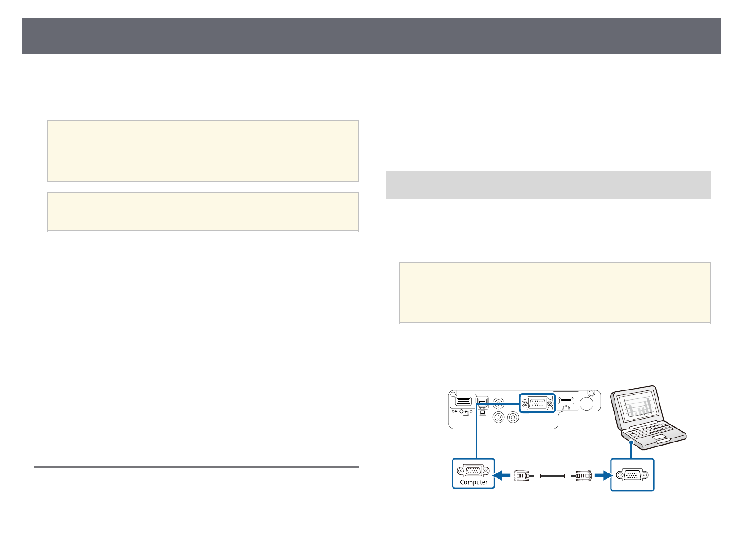Click the laptop's VGA port callout box

pyautogui.click(x=632, y=475)
